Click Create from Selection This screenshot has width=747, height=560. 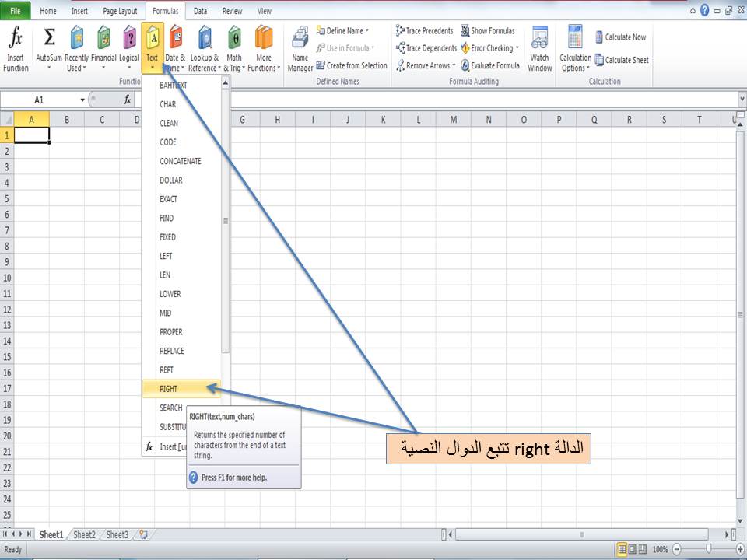point(352,65)
